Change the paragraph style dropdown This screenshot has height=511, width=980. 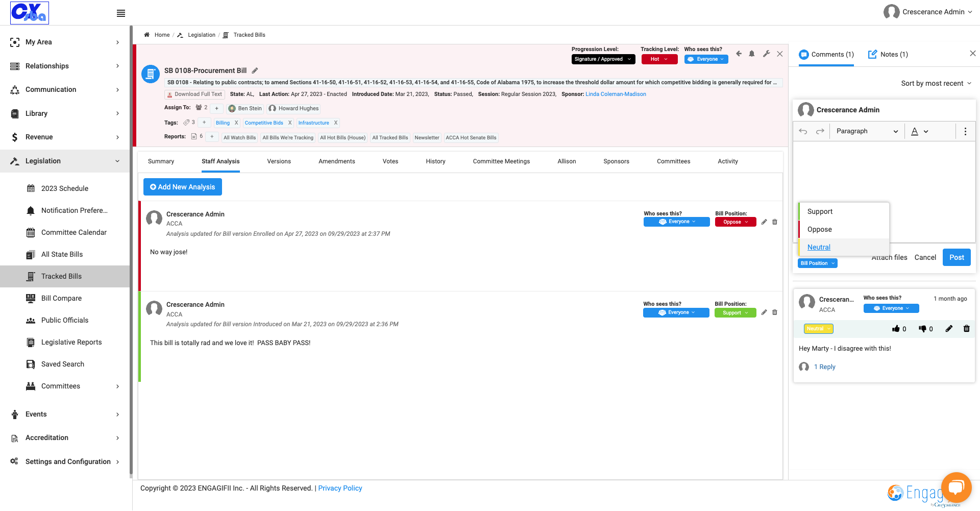tap(867, 131)
